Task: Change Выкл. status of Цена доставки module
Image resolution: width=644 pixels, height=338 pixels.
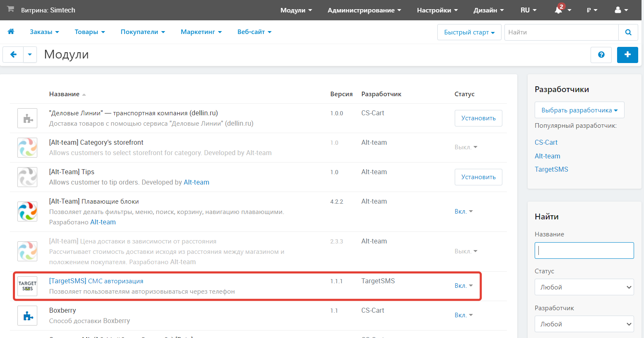Action: 466,251
